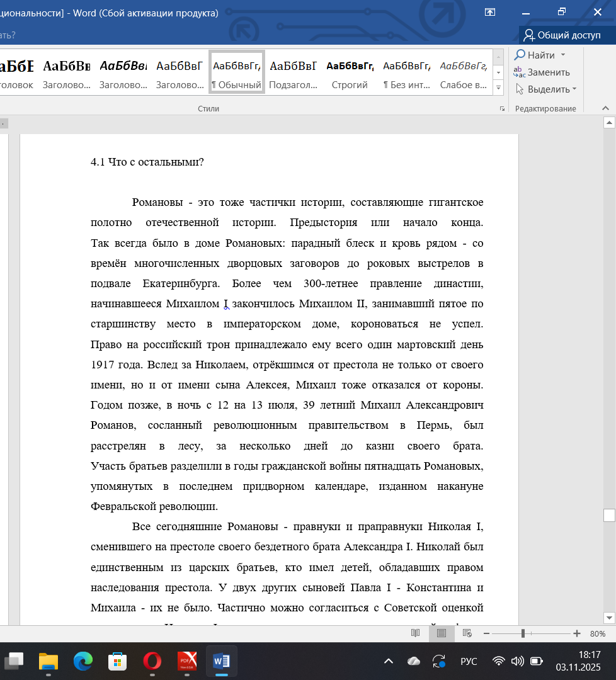Viewport: 616px width, 680px height.
Task: Open the Ribbon Display Options icon
Action: pos(490,12)
